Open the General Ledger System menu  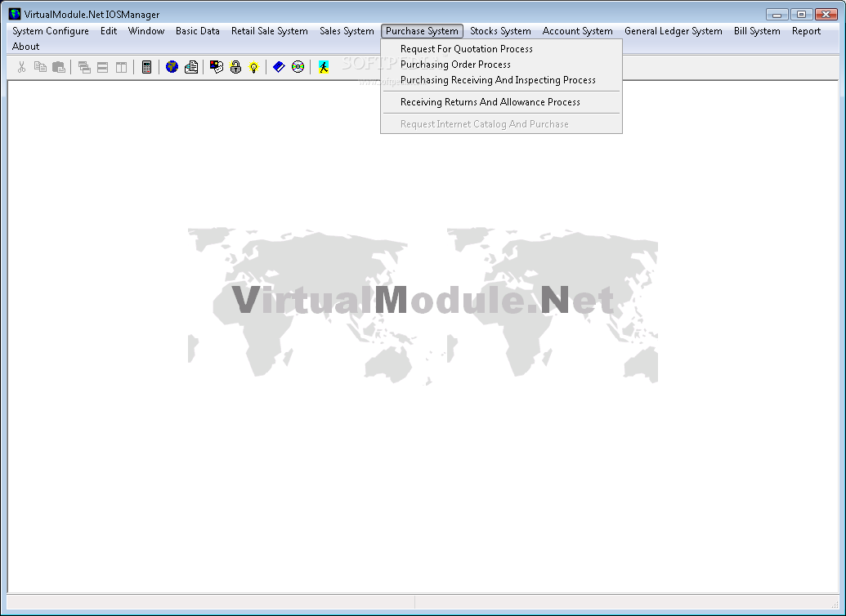[674, 31]
